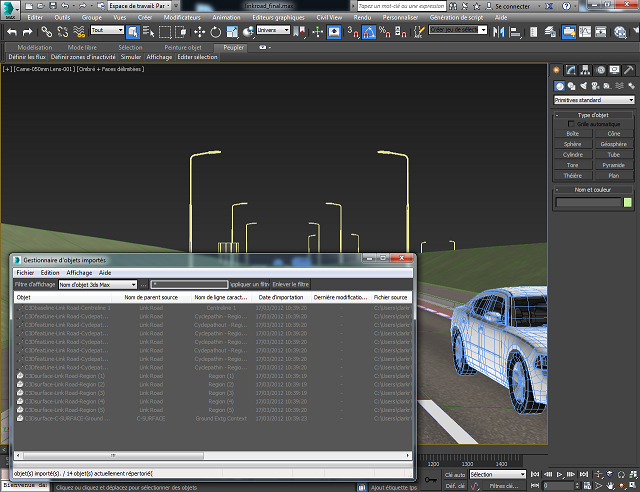The height and width of the screenshot is (492, 640).
Task: Enable the Grille automatique checkbox
Action: [570, 123]
